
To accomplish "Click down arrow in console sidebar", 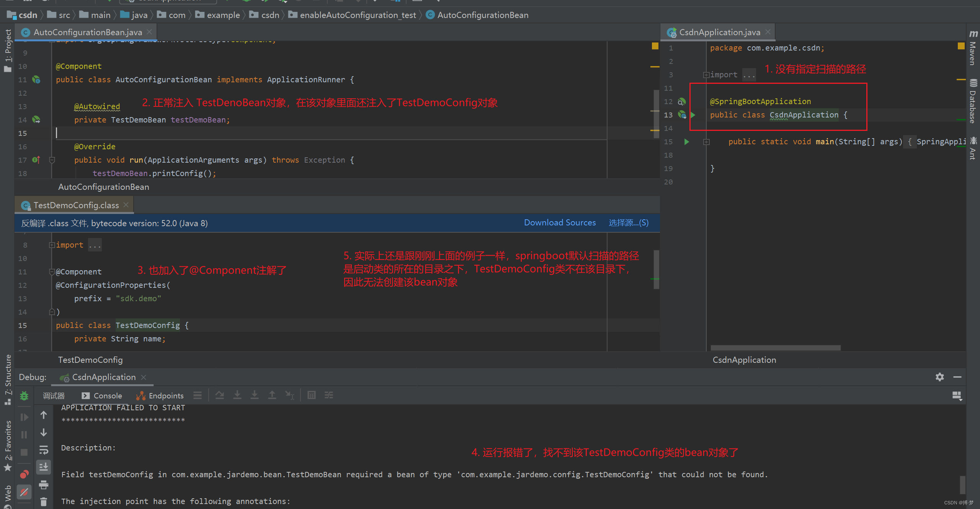I will click(x=44, y=432).
